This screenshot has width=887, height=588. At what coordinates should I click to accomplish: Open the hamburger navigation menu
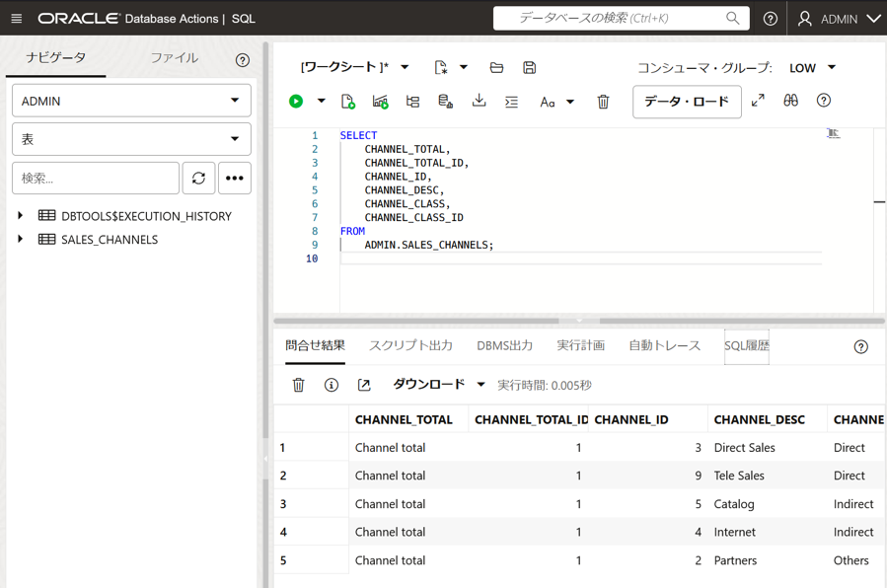pos(16,18)
